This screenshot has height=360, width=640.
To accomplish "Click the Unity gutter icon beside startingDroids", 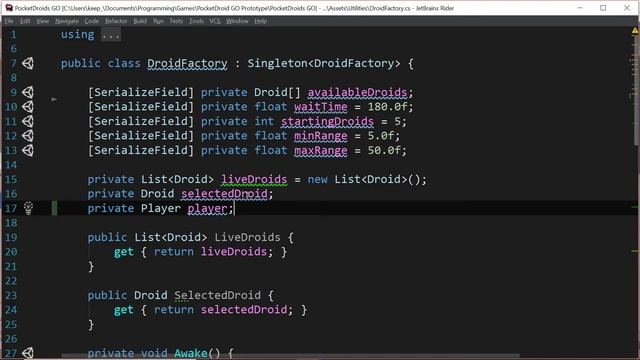I will coord(28,121).
